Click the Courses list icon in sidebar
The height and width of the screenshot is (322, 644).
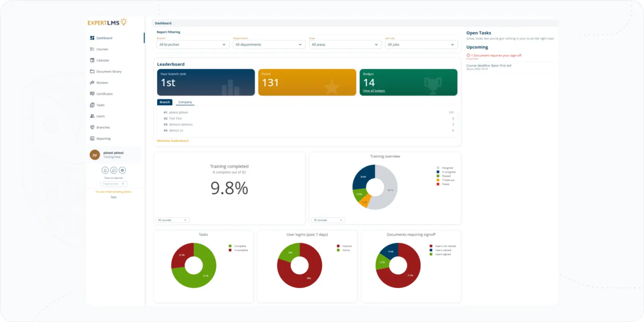92,49
